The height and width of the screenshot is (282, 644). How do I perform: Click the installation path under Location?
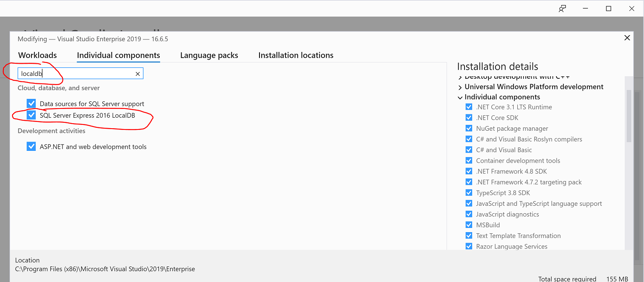[x=105, y=269]
